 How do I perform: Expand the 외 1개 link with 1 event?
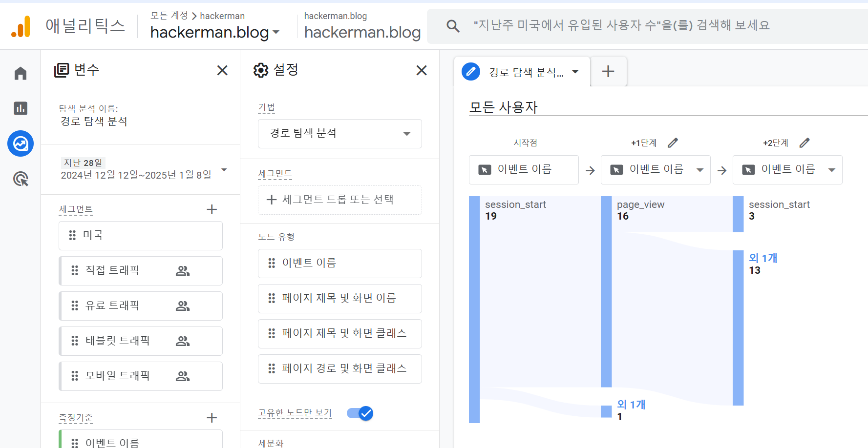click(631, 405)
